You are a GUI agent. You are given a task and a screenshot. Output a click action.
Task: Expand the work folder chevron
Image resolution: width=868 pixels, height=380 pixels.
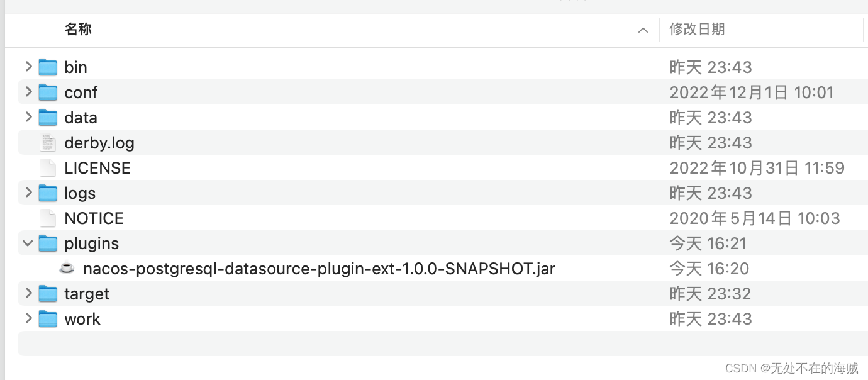tap(28, 318)
